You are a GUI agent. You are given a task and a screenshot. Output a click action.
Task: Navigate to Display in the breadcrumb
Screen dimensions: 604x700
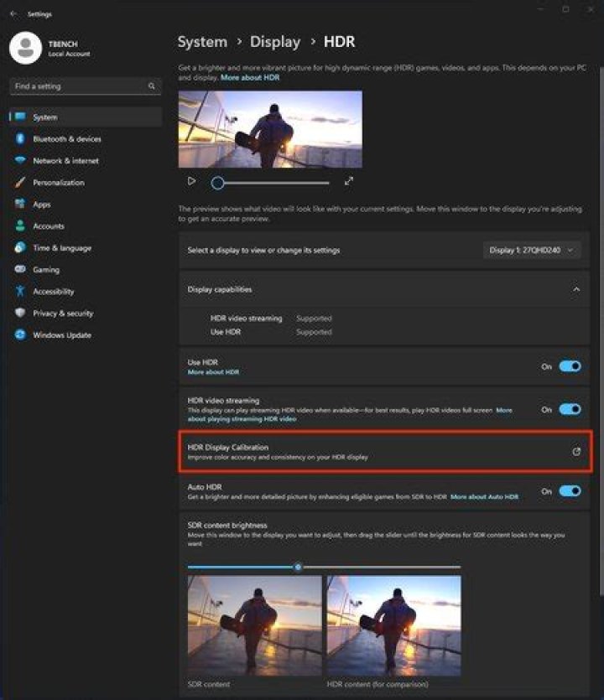tap(274, 42)
